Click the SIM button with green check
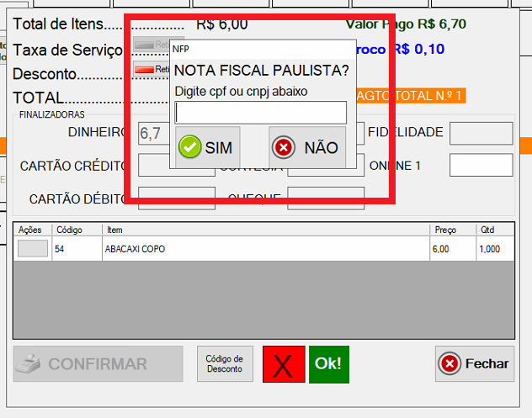532x418 pixels. pyautogui.click(x=208, y=147)
